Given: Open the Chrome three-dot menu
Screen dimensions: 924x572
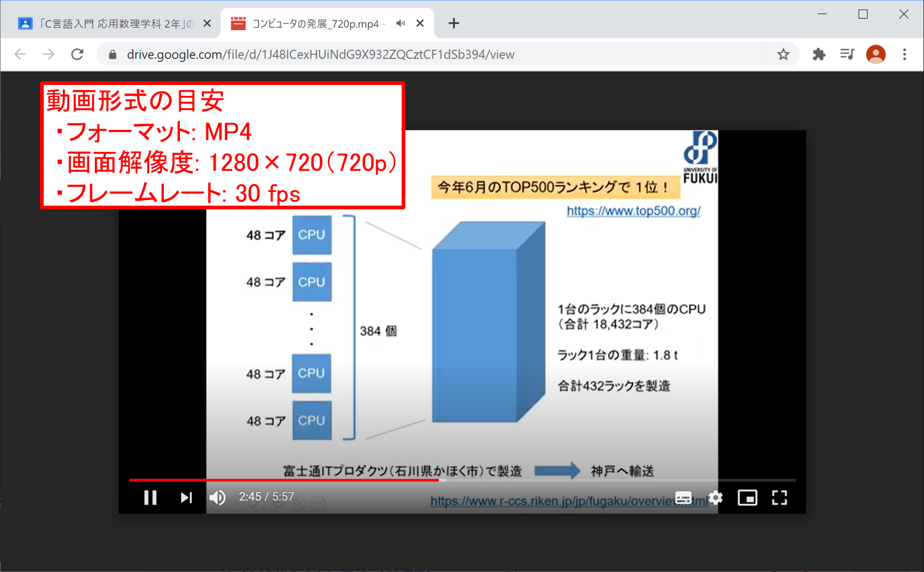Looking at the screenshot, I should pyautogui.click(x=904, y=54).
